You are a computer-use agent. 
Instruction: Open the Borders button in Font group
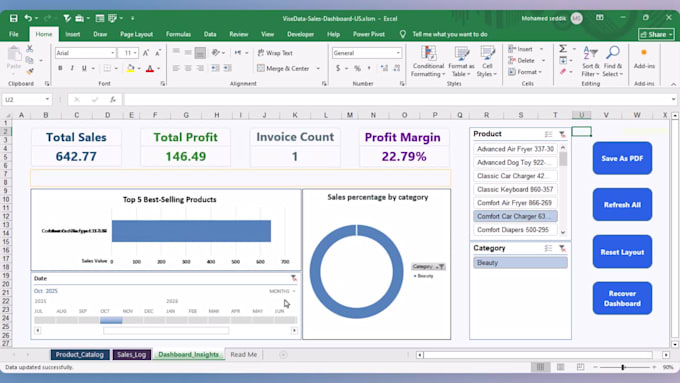click(107, 68)
